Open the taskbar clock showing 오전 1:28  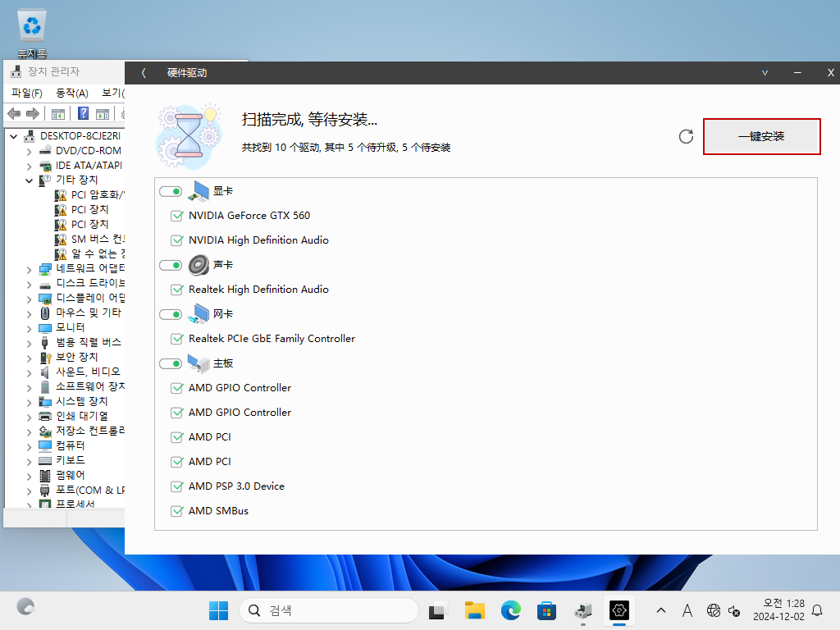(779, 610)
